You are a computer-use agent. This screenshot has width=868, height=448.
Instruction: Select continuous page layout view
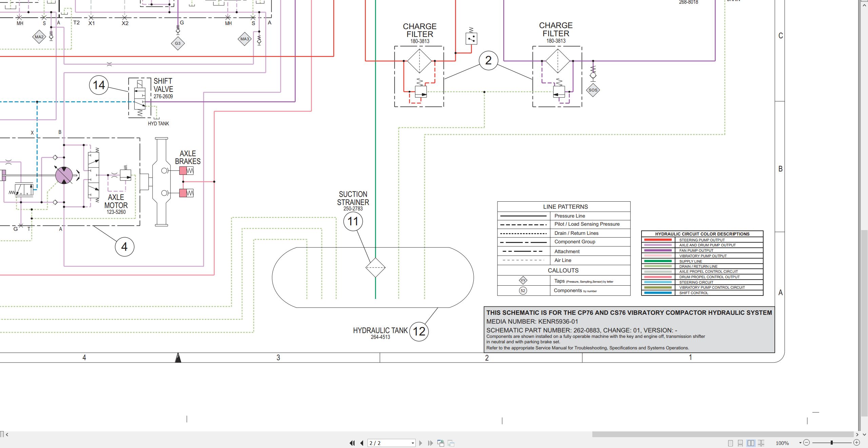741,443
